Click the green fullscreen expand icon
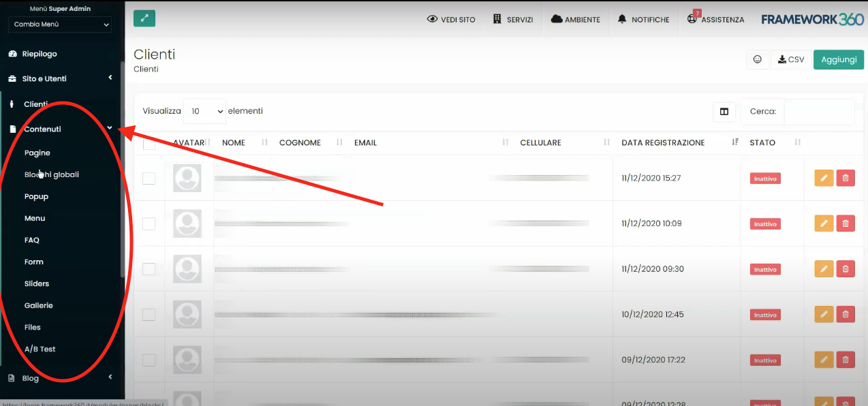 pos(144,18)
